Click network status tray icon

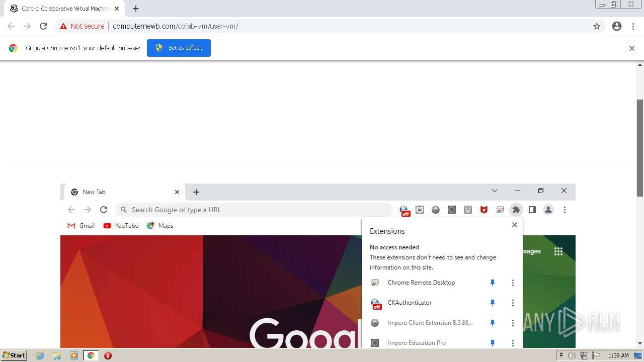tap(584, 355)
